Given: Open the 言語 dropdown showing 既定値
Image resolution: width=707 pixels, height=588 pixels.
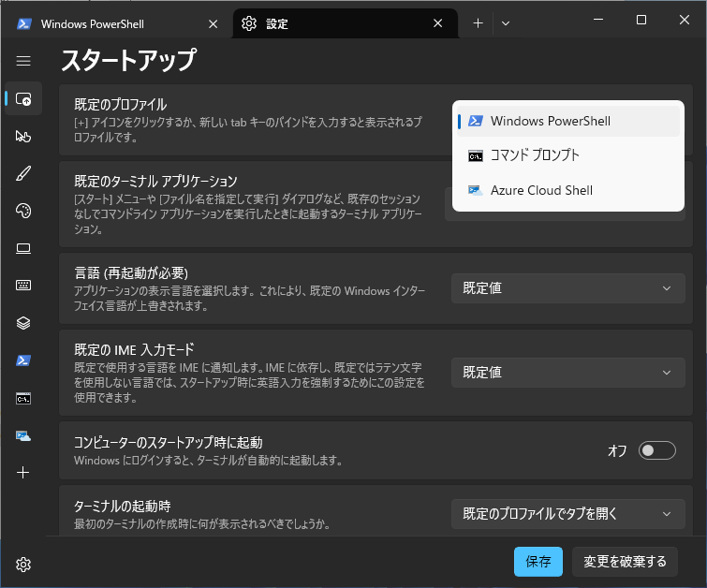Looking at the screenshot, I should tap(568, 288).
